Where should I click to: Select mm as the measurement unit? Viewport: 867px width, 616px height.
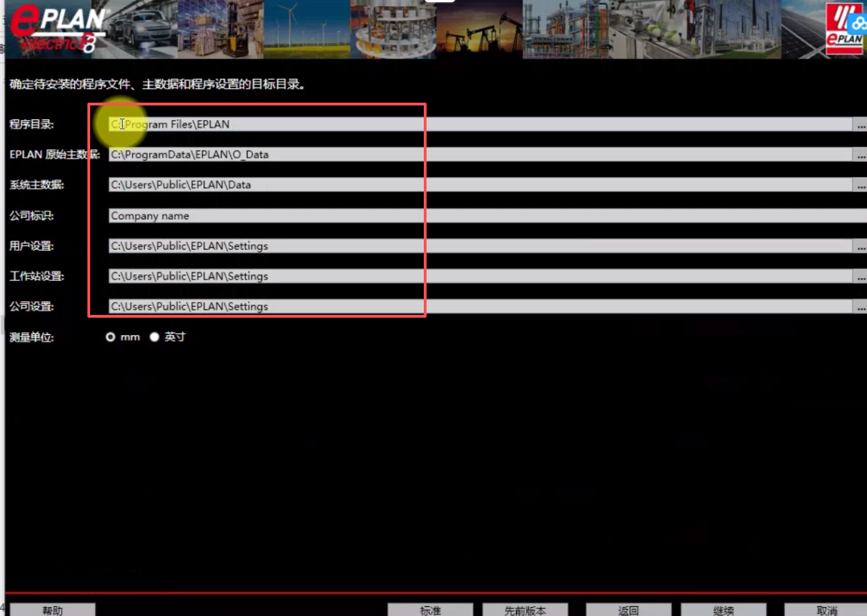click(110, 337)
